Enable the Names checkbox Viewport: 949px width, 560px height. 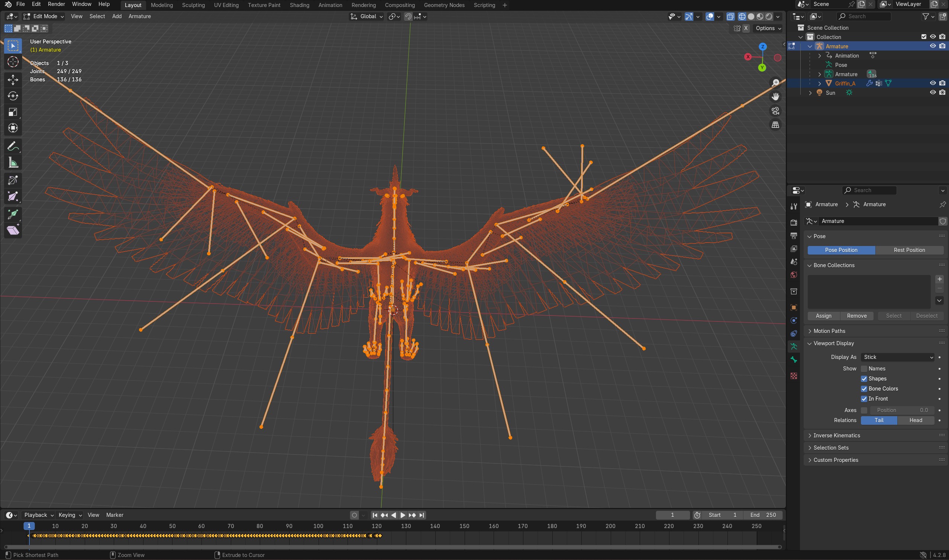coord(864,369)
